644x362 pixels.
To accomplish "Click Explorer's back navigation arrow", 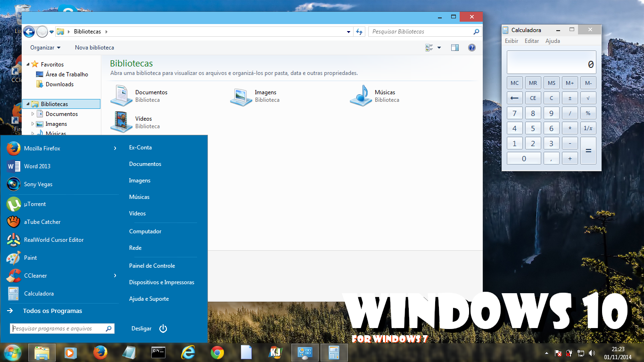I will (29, 32).
